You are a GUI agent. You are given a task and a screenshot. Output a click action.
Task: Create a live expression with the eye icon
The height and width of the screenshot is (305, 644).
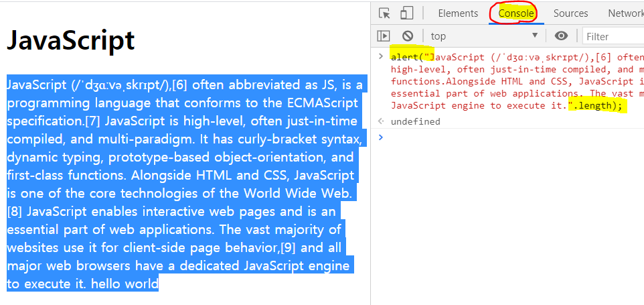point(561,36)
